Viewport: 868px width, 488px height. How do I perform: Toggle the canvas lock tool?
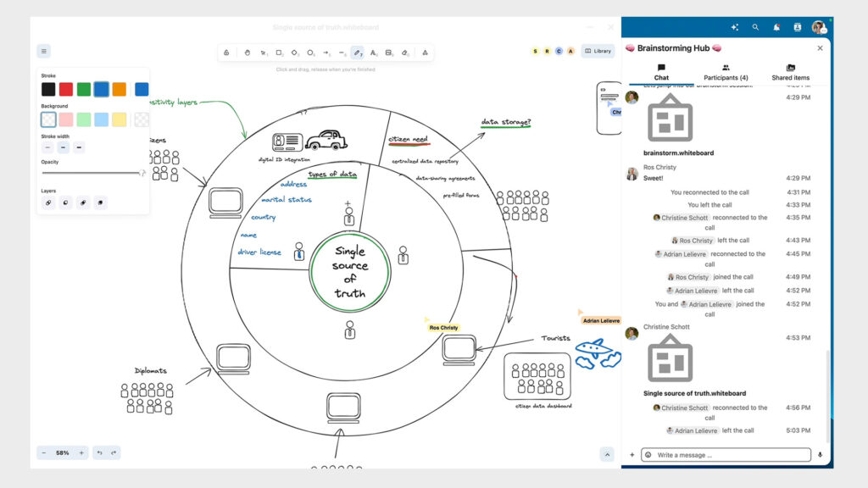(226, 53)
